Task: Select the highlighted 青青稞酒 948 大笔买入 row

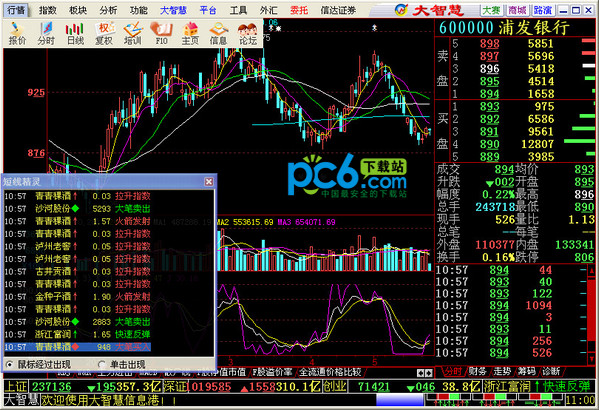Action: click(78, 347)
